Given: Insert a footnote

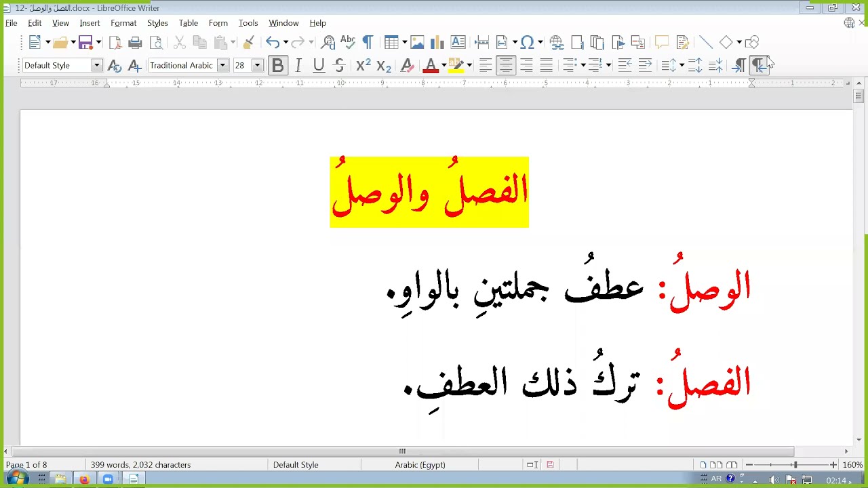Looking at the screenshot, I should 577,43.
